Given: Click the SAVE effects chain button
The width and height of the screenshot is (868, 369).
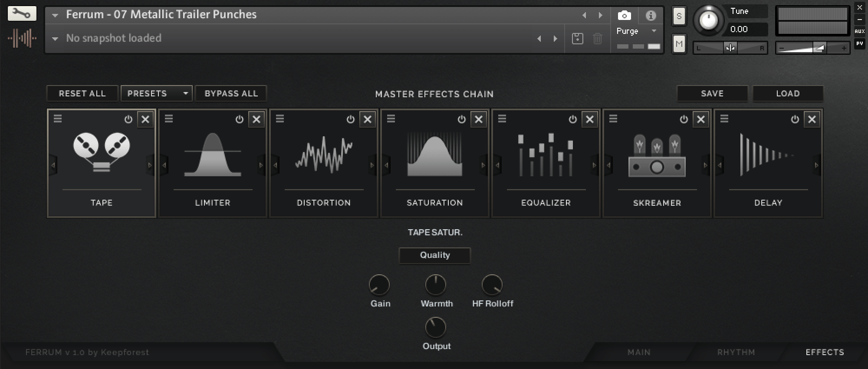Looking at the screenshot, I should pyautogui.click(x=712, y=93).
